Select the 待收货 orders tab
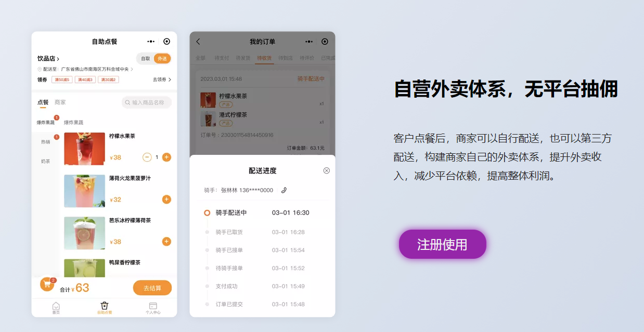644x332 pixels. [x=264, y=58]
